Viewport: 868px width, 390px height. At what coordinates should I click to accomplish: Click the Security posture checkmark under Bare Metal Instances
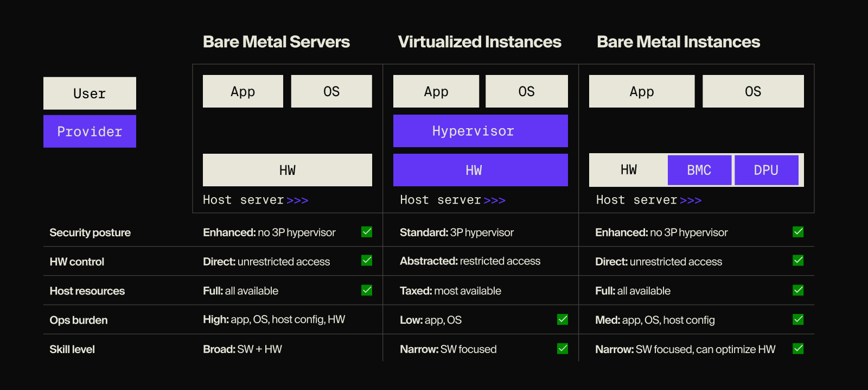(798, 232)
